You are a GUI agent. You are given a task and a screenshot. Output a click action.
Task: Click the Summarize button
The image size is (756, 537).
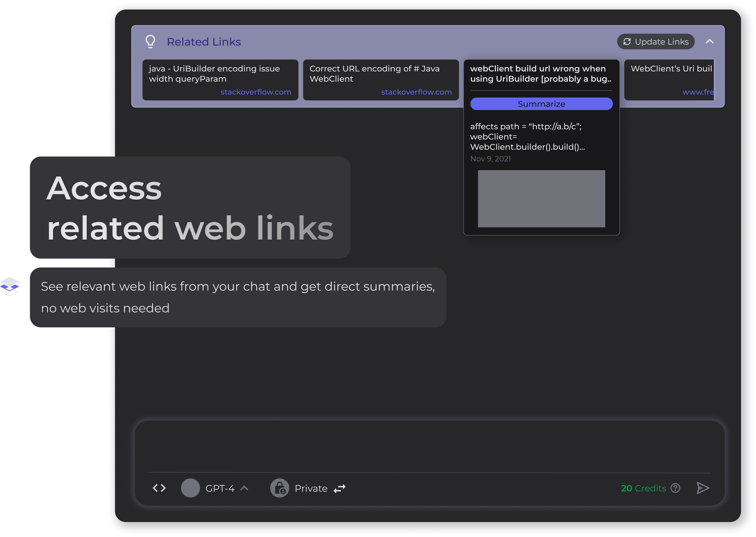click(541, 104)
